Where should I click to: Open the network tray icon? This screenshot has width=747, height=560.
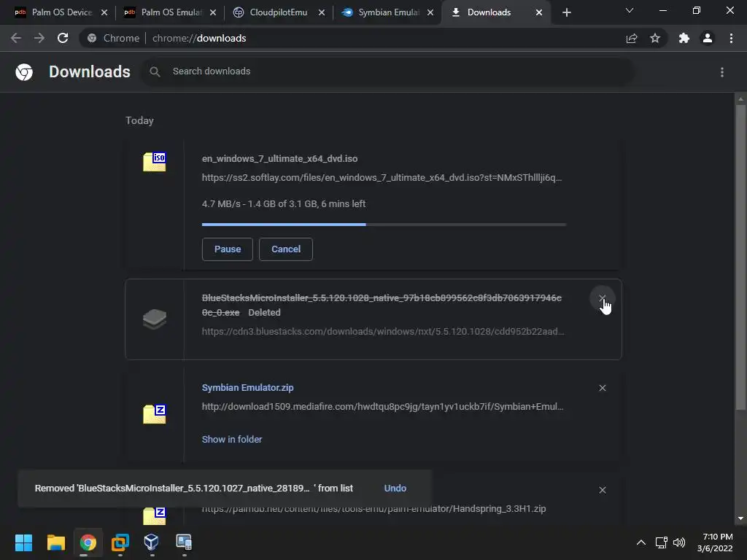coord(661,542)
